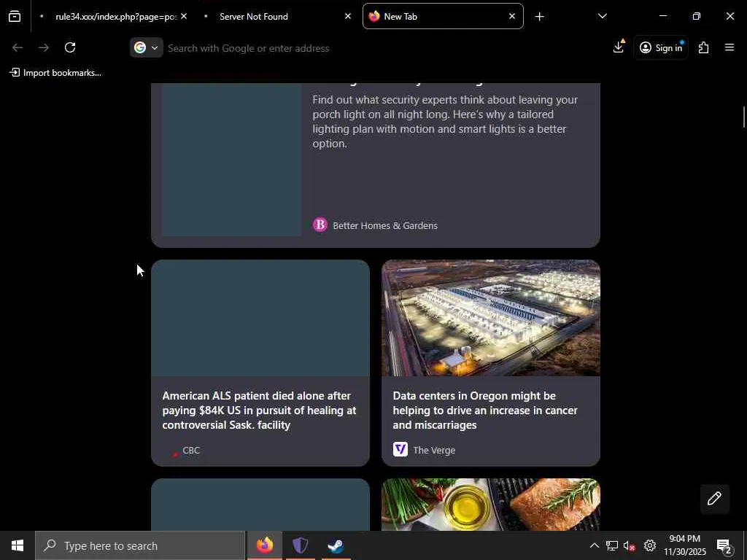Open the extensions puzzle icon

(704, 47)
